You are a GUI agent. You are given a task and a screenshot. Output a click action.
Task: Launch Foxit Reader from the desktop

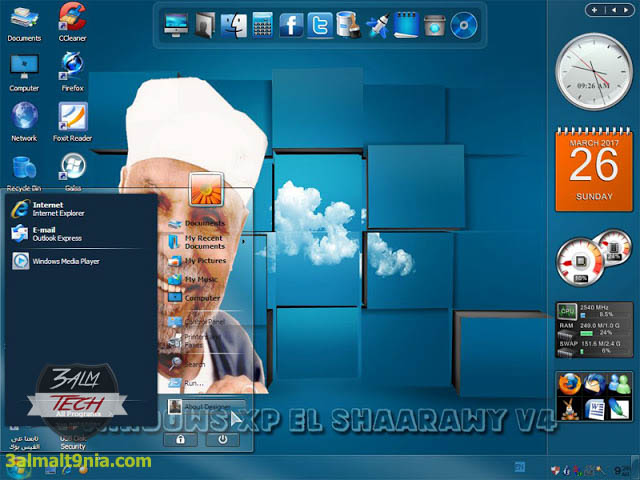pyautogui.click(x=72, y=122)
